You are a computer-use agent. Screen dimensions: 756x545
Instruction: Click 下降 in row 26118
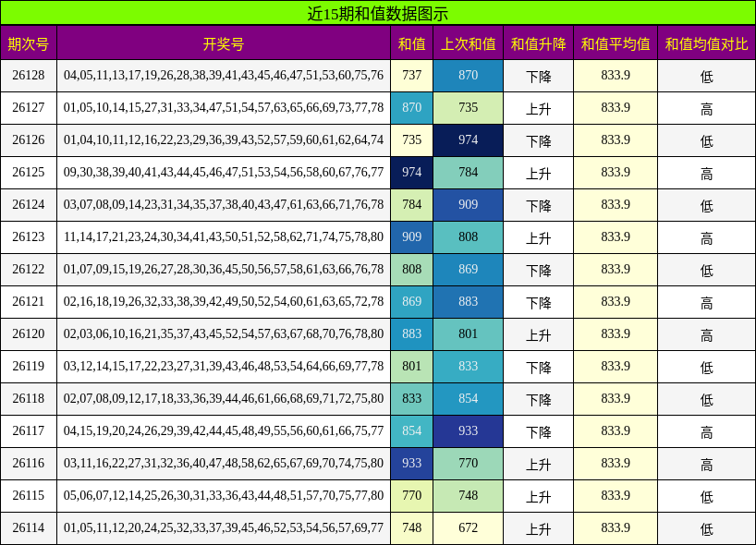(x=538, y=399)
